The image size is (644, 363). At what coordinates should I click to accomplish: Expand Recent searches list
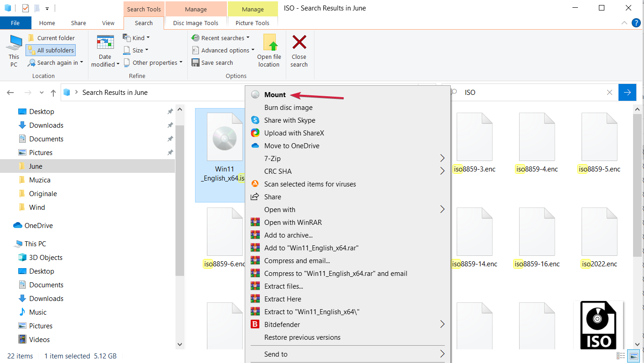(x=222, y=37)
